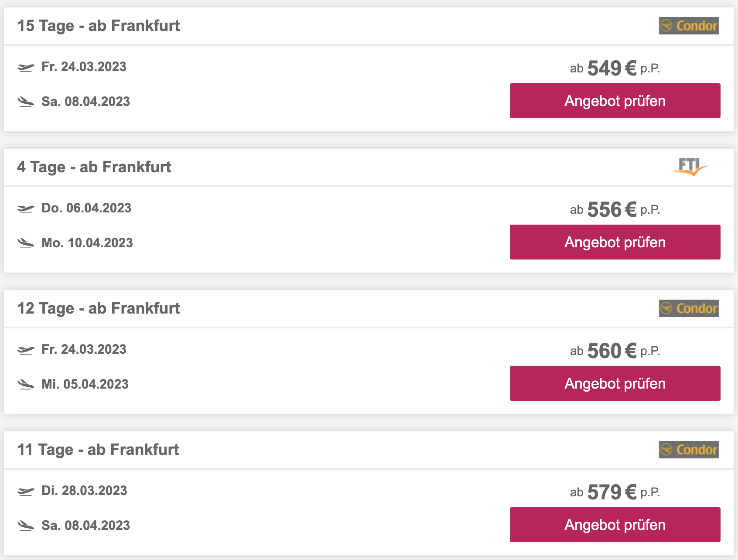The width and height of the screenshot is (738, 560).
Task: Click the FTI logo on 4 Tage offer
Action: (x=690, y=167)
